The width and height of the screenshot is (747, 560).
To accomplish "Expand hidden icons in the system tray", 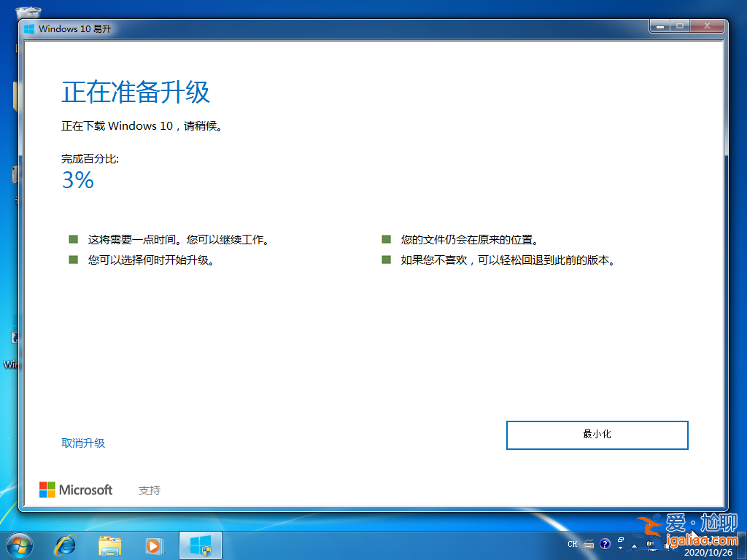I will coord(635,545).
